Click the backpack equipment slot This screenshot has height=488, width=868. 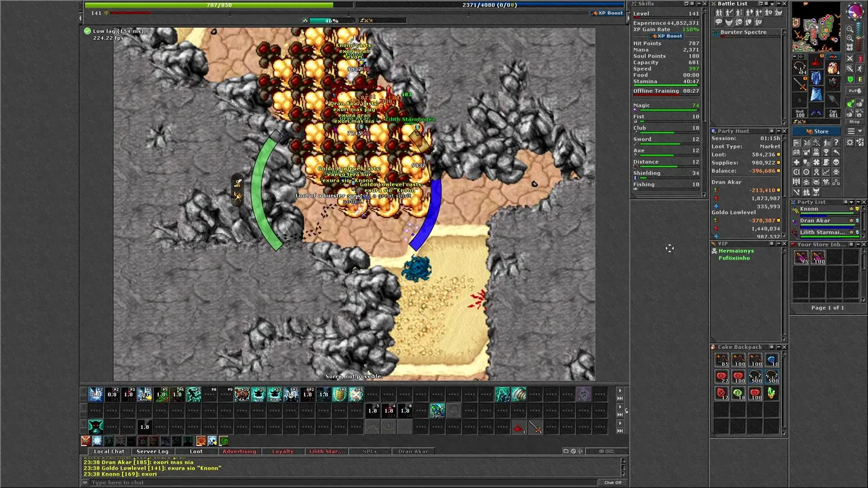(x=833, y=68)
